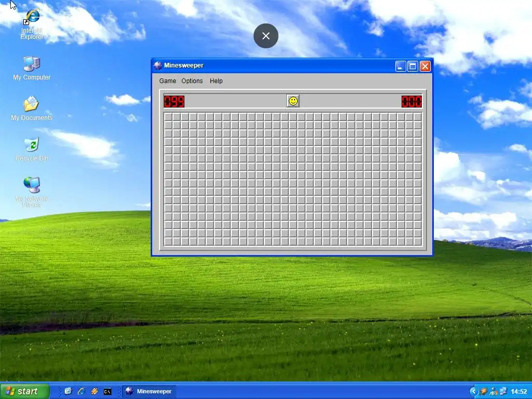The height and width of the screenshot is (399, 532).
Task: Reveal the bottom-right corner minefield cell
Action: [x=418, y=242]
